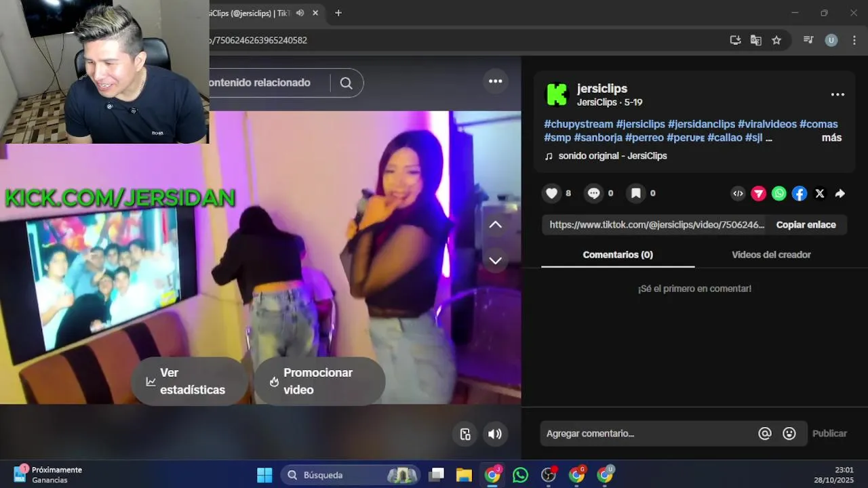
Task: Mute the tab using the tab speaker icon
Action: (300, 13)
